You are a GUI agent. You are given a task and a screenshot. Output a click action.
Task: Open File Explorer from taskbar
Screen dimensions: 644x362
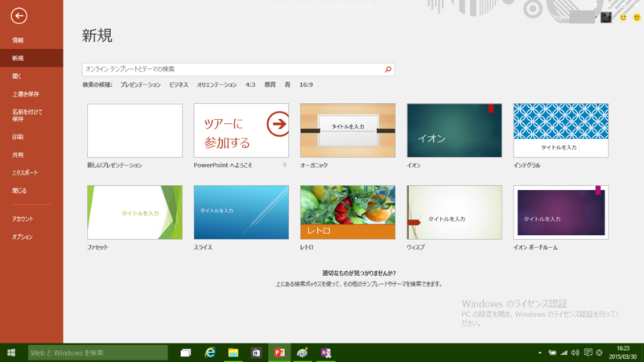pos(233,352)
